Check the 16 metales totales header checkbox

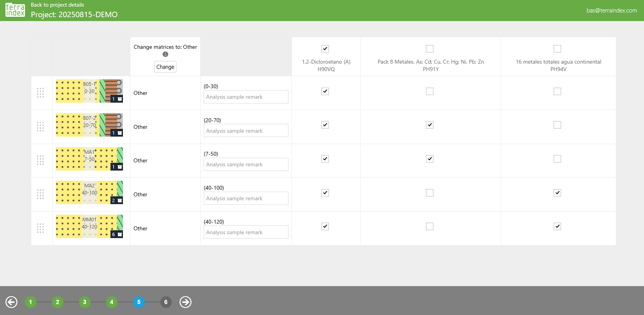557,49
